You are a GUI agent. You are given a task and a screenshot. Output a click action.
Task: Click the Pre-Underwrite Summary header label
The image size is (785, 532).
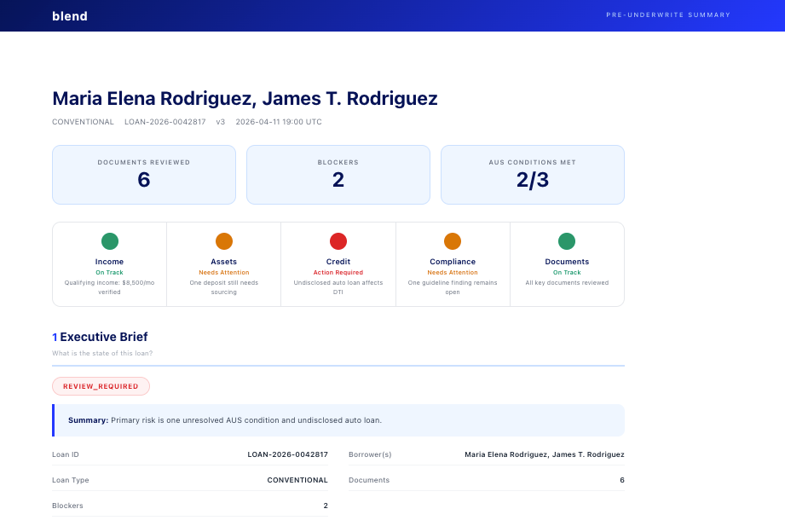668,15
